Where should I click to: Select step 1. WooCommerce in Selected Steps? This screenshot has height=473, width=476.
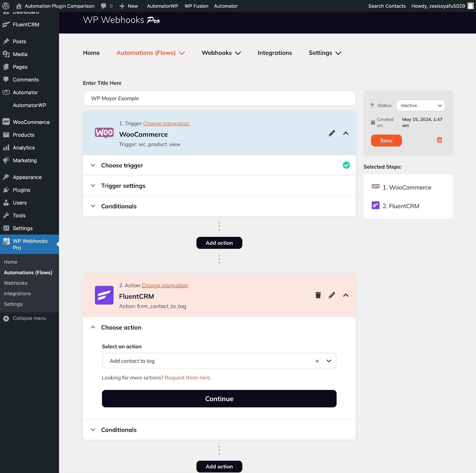402,188
